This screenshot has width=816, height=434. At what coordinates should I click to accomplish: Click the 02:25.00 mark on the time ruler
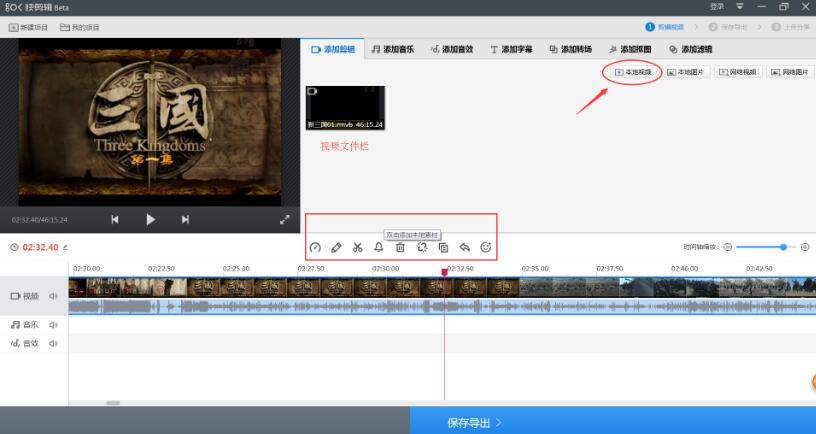(x=236, y=269)
